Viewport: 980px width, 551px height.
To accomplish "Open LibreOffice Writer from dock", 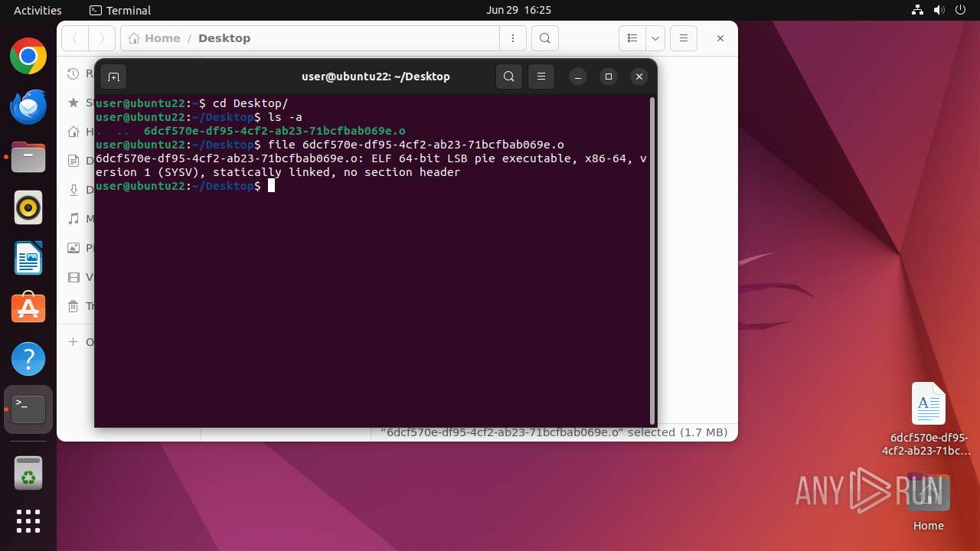I will point(28,258).
